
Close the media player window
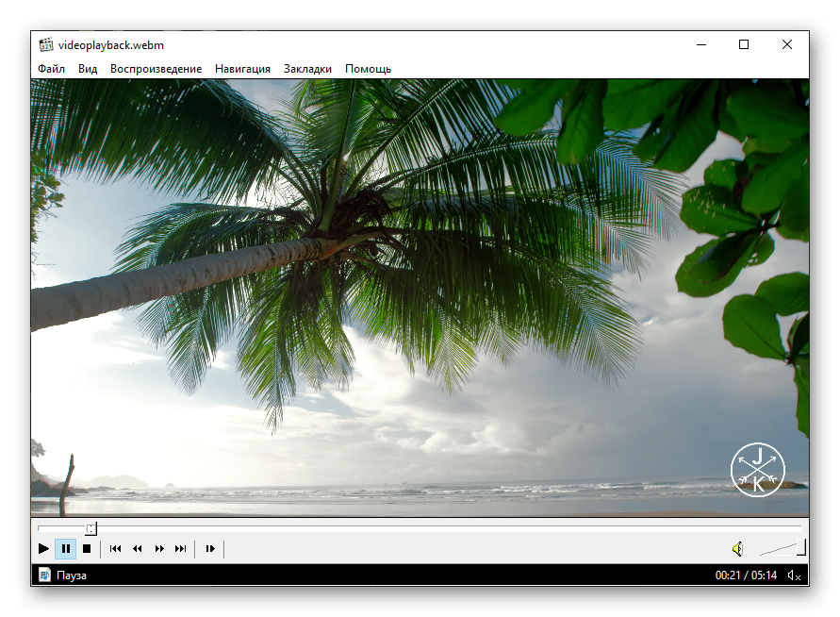787,44
